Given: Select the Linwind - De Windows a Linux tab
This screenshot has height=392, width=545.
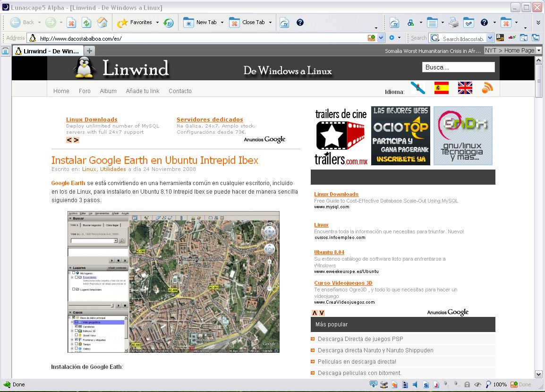Looking at the screenshot, I should pos(48,51).
